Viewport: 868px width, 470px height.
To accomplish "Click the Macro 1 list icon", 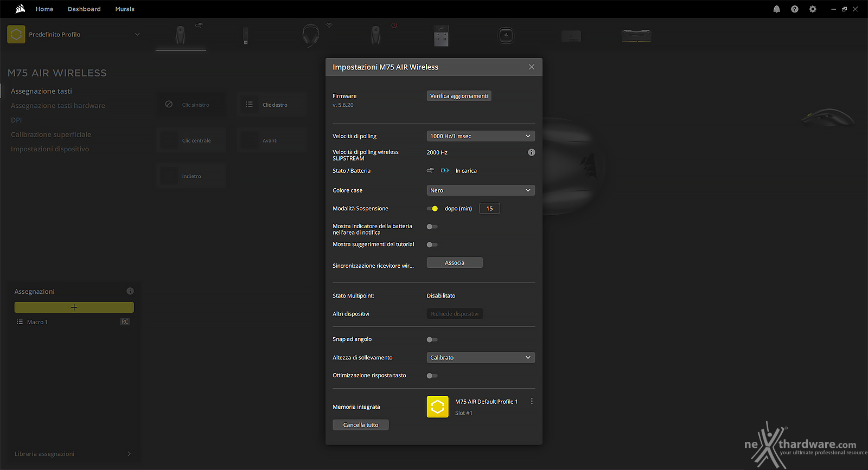I will (x=20, y=322).
